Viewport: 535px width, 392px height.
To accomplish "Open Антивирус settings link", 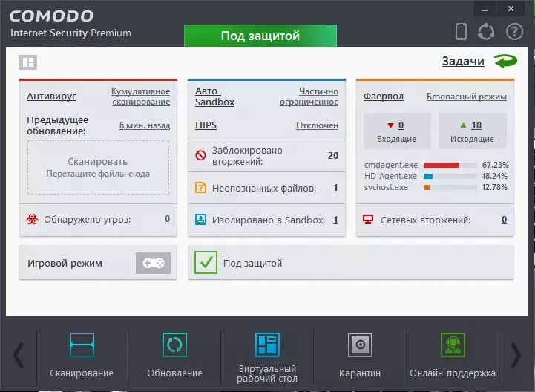I will 51,97.
